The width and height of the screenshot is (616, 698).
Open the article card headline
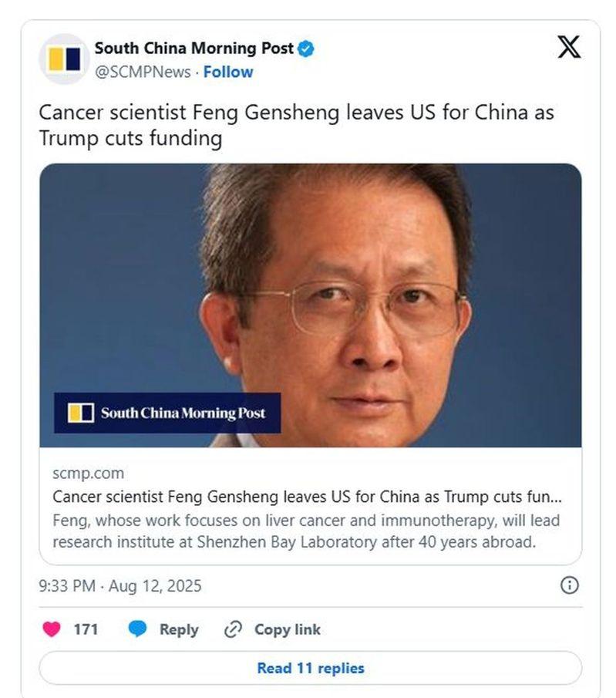pyautogui.click(x=307, y=497)
